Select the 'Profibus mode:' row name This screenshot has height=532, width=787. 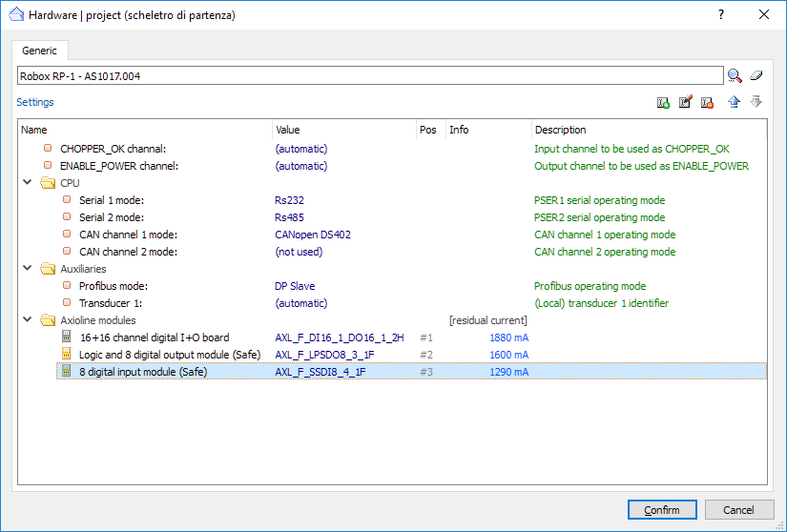point(113,286)
